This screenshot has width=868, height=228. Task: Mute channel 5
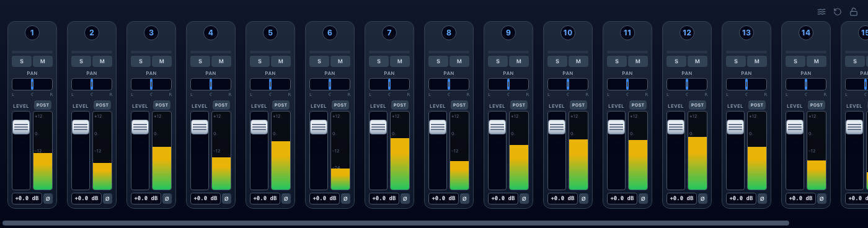coord(281,61)
